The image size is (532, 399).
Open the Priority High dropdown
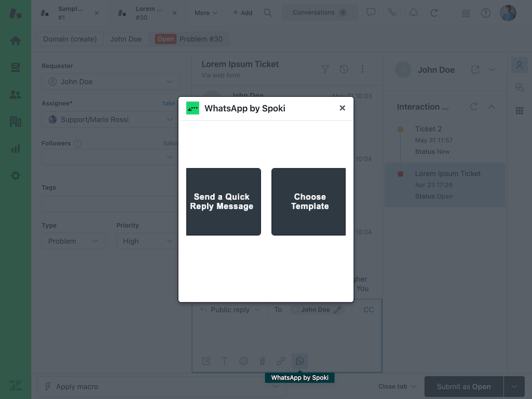tap(147, 241)
